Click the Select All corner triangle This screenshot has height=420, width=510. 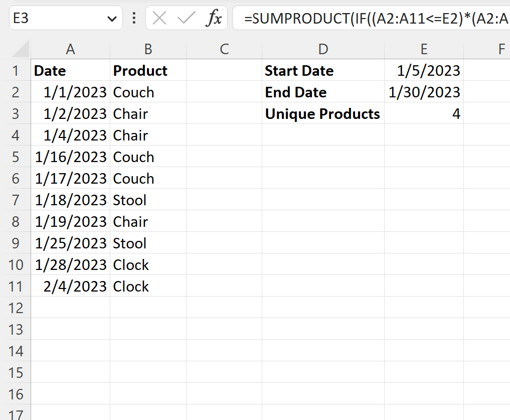pos(21,49)
